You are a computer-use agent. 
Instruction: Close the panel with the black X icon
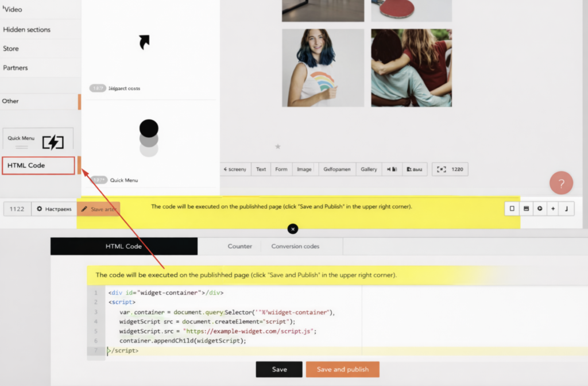click(293, 229)
